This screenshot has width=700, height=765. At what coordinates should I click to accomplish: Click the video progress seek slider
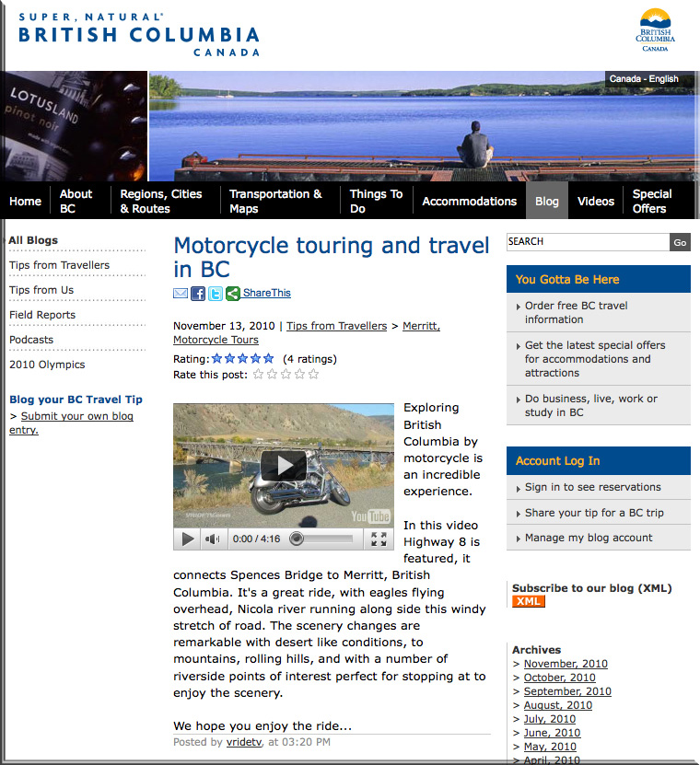tap(322, 539)
